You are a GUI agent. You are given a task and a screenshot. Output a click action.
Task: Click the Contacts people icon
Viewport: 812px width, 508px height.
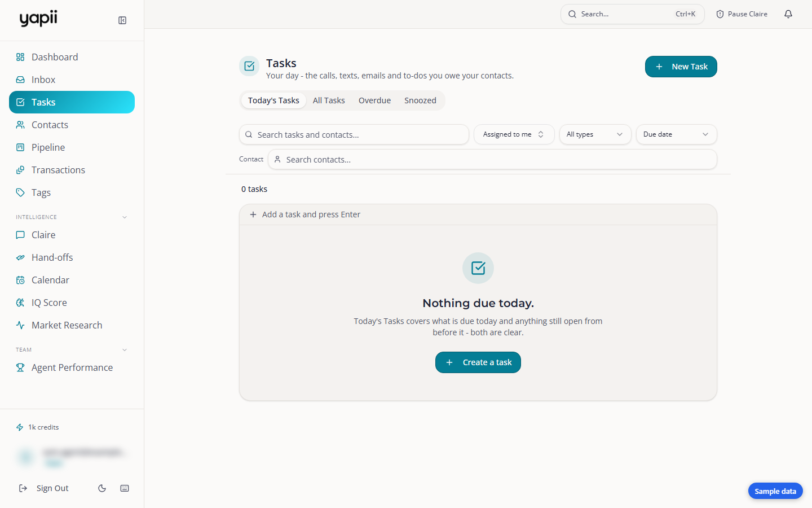(x=20, y=125)
